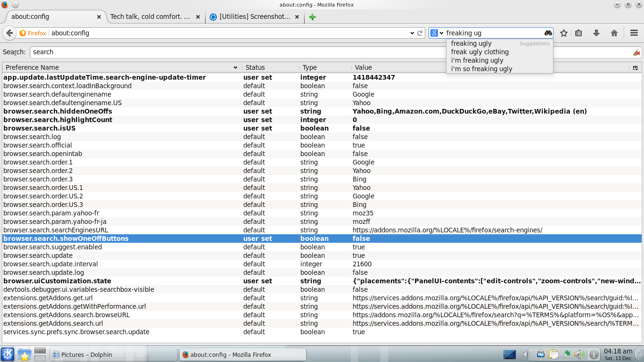Open the Klipper clipboard tray icon
The height and width of the screenshot is (362, 644).
553,354
